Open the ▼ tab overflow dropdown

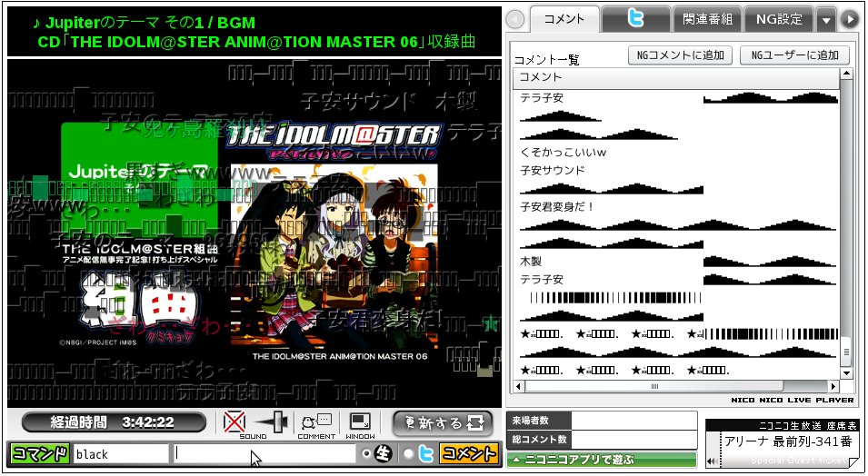click(826, 21)
